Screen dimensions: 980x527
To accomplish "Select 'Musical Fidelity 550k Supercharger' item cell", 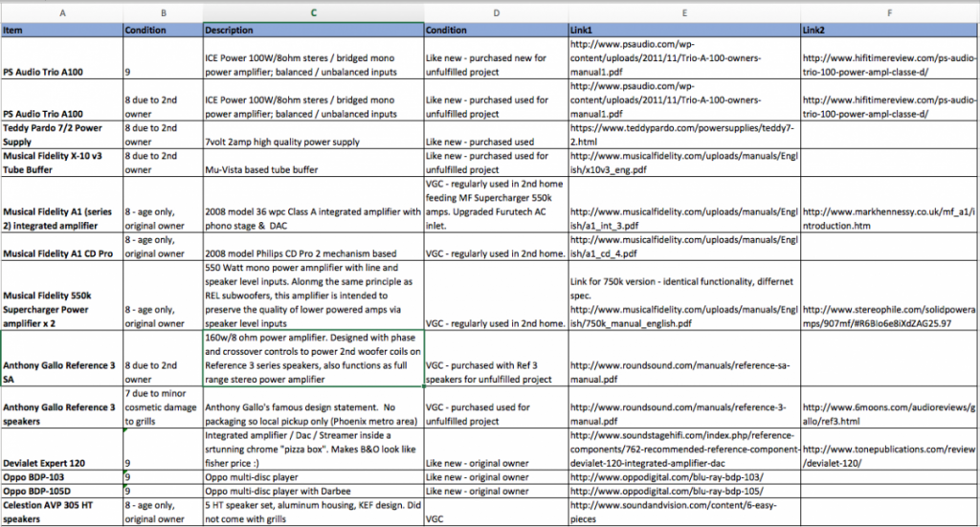I will pos(62,296).
